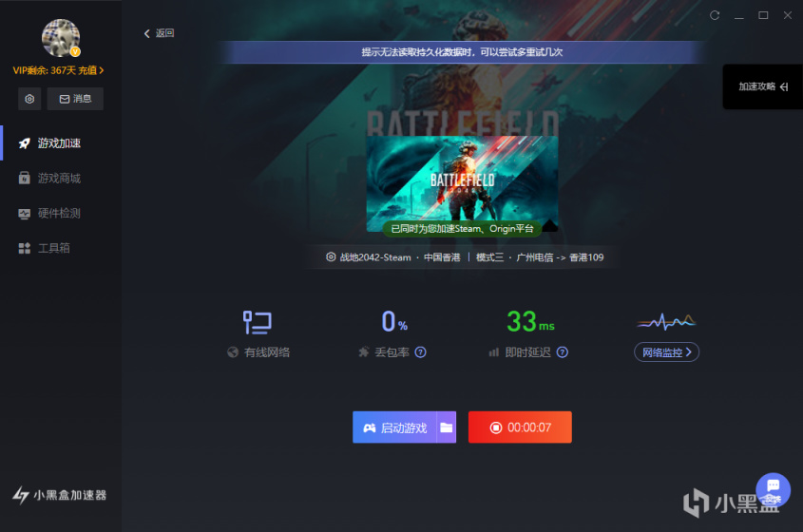The width and height of the screenshot is (803, 532).
Task: Click the 有线网络 label
Action: pos(267,352)
